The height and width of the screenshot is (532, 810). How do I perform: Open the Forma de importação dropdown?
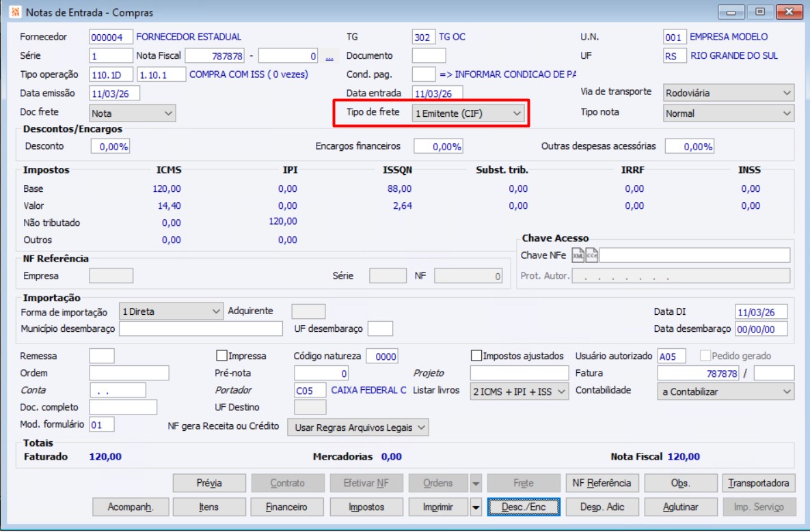coord(171,311)
